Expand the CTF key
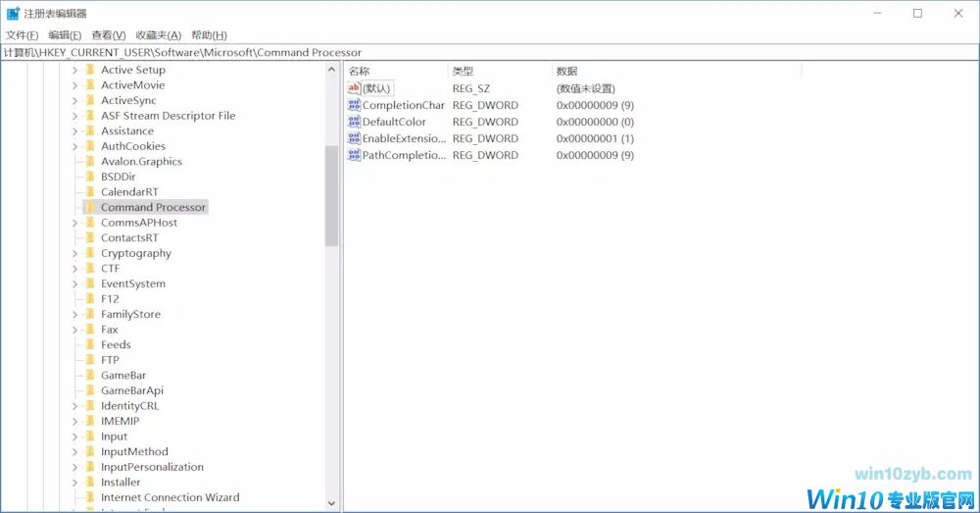Viewport: 980px width, 513px height. pyautogui.click(x=75, y=269)
